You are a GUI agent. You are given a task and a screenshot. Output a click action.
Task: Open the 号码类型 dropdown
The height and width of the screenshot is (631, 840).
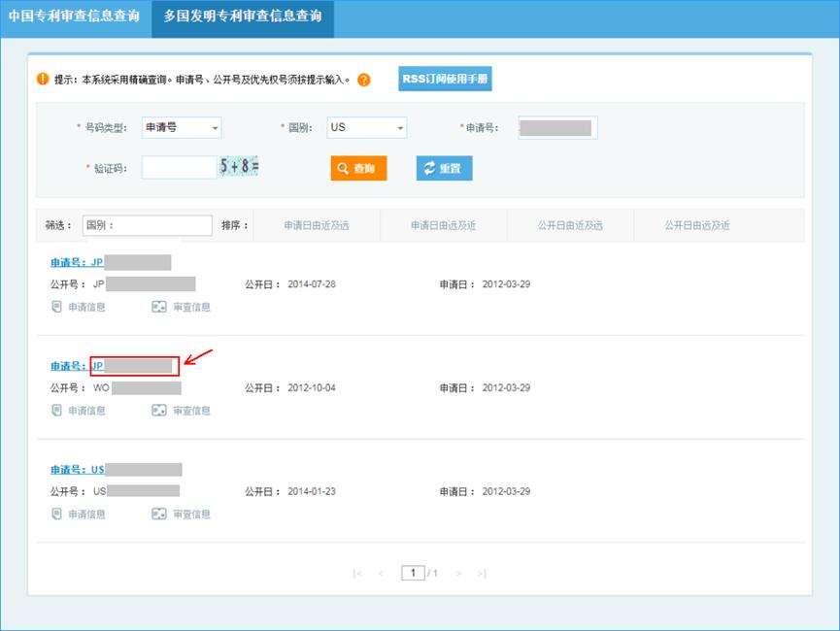pos(180,126)
